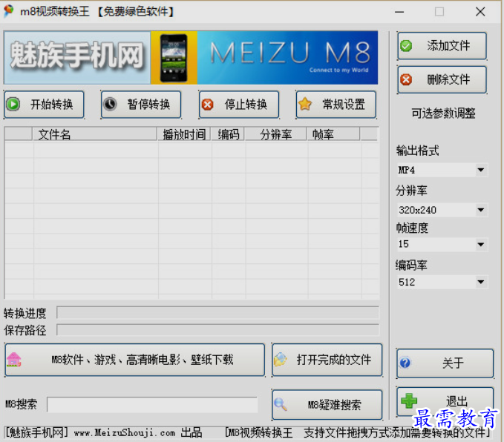Click the www.MeizuShouji.com status bar text
Viewport: 504px width, 442px height.
(x=125, y=432)
